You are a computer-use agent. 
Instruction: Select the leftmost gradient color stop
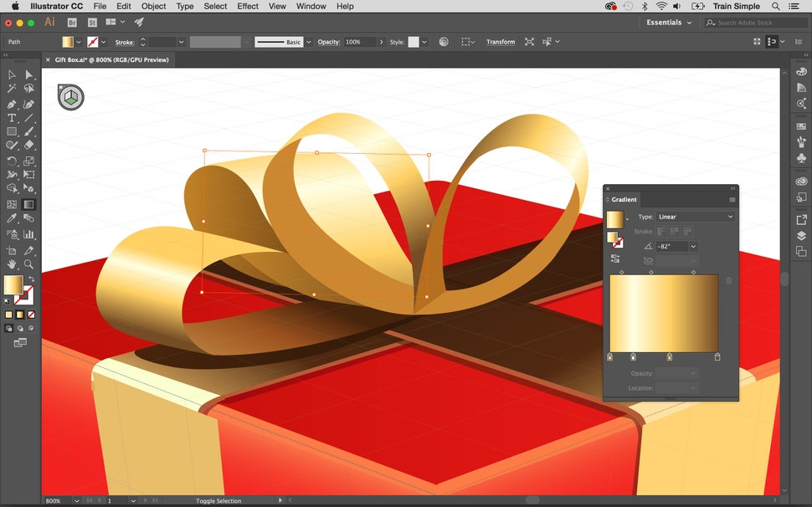click(610, 356)
